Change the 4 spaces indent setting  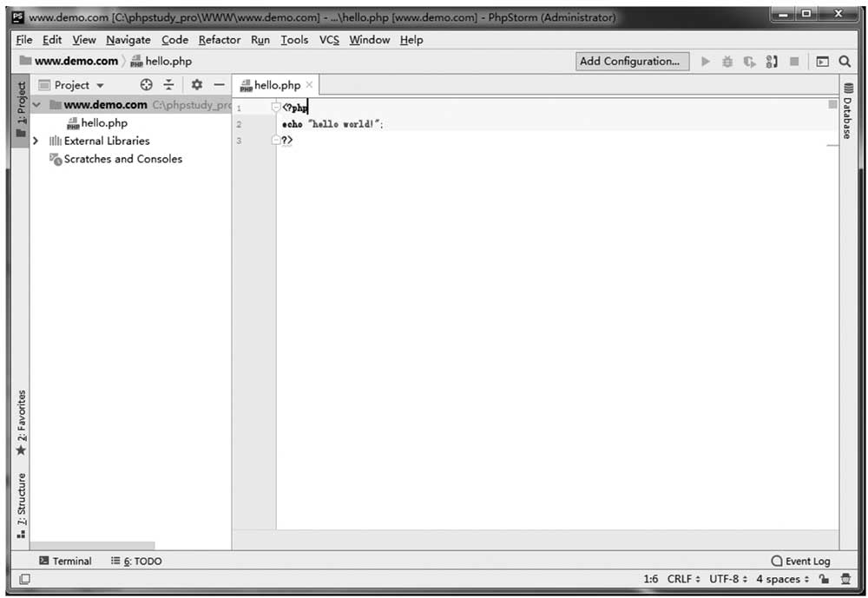click(x=783, y=579)
